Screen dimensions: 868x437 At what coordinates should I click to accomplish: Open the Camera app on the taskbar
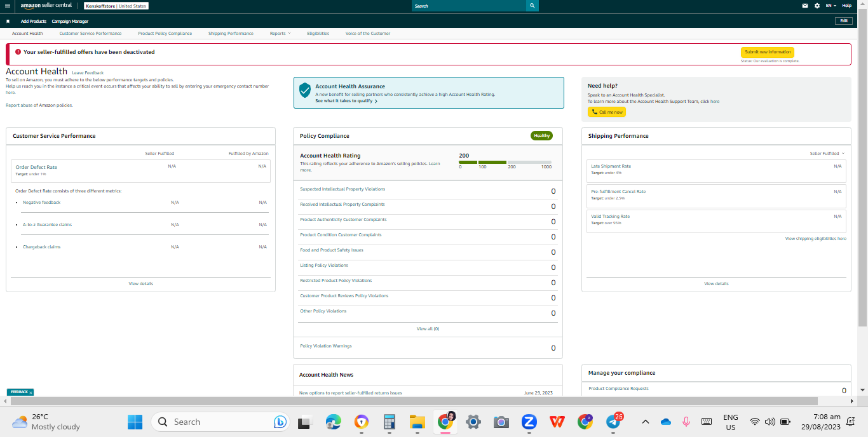501,422
